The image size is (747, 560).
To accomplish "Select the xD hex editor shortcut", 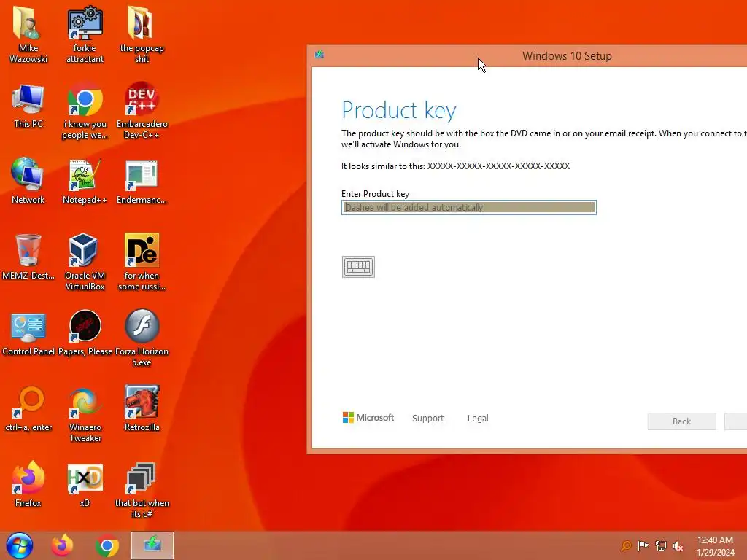I will [x=85, y=484].
